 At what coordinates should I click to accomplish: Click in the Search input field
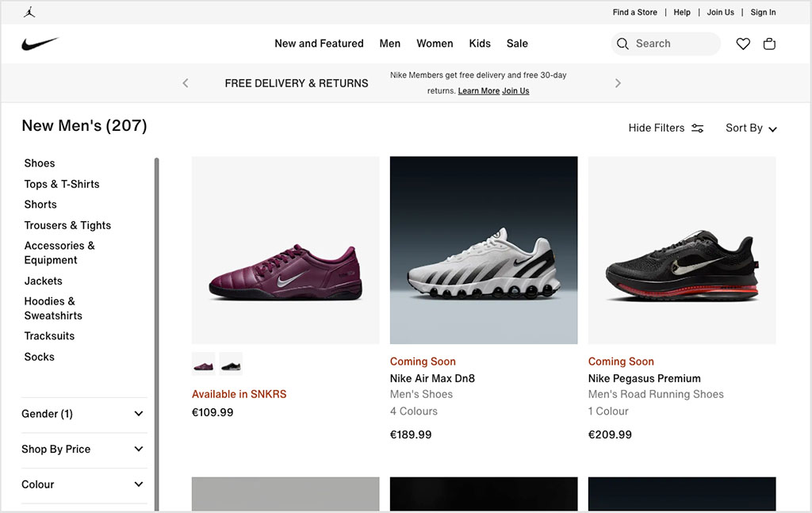click(x=665, y=44)
